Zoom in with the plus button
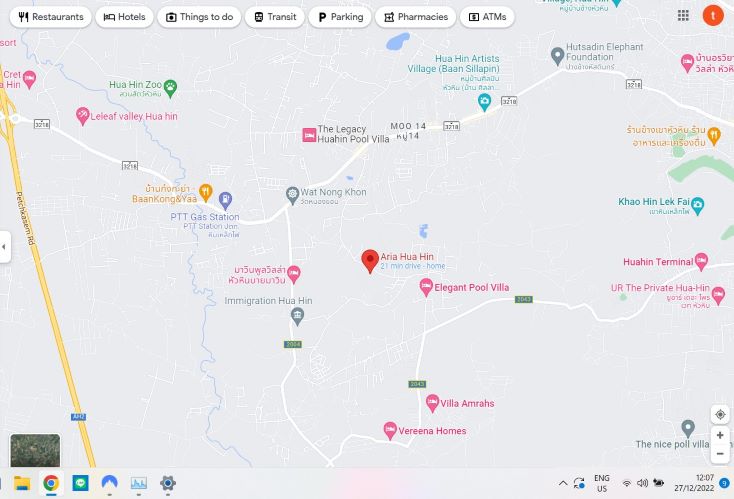Image resolution: width=734 pixels, height=499 pixels. click(x=720, y=435)
